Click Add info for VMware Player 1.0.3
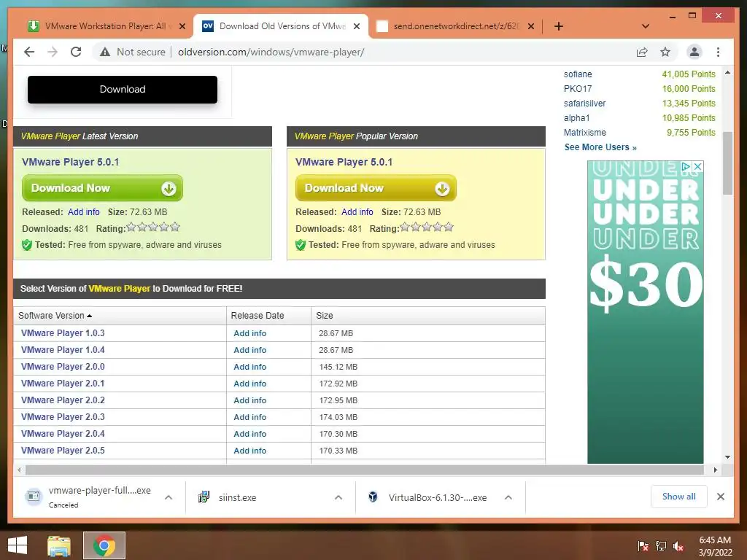The image size is (747, 560). tap(249, 333)
